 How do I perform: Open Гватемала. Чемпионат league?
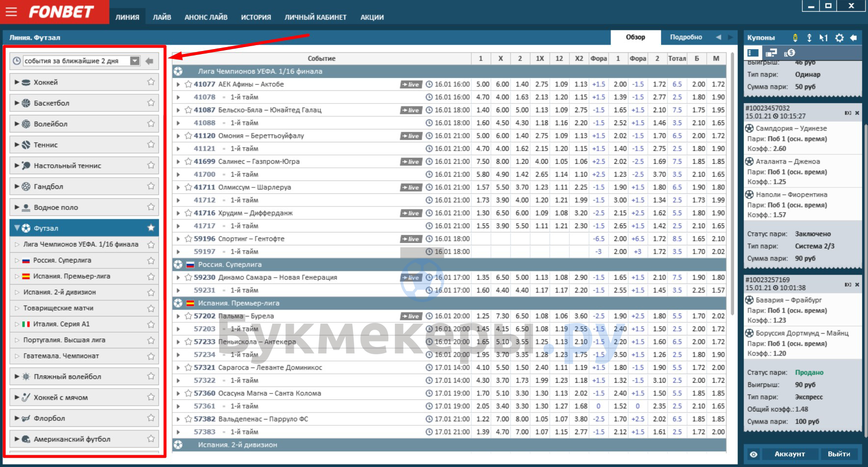(x=61, y=356)
